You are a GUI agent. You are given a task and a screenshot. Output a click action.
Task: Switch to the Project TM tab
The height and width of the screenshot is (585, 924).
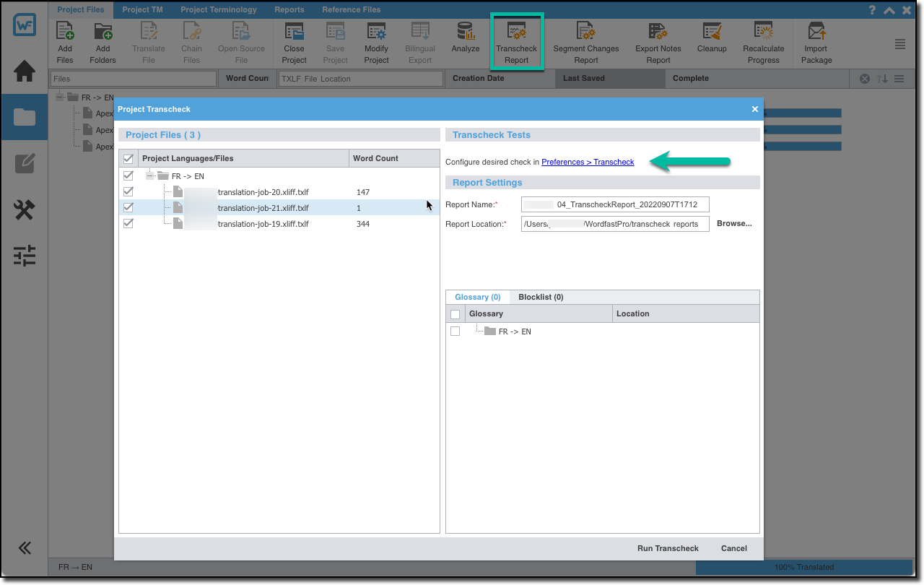pyautogui.click(x=142, y=10)
